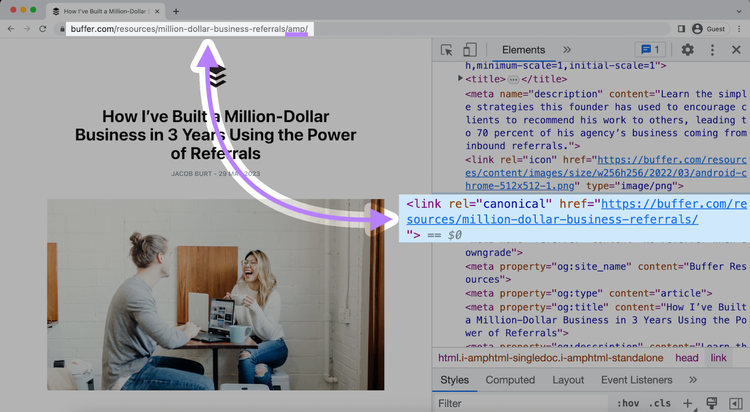This screenshot has width=750, height=412.
Task: Toggle the computed styles sidebar icon
Action: [736, 404]
